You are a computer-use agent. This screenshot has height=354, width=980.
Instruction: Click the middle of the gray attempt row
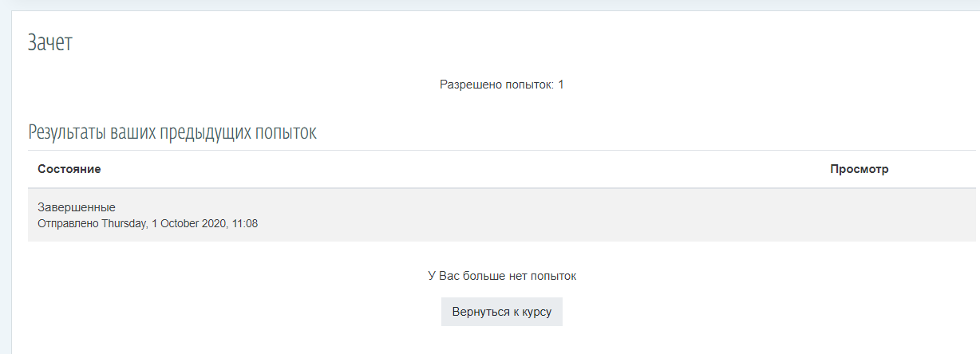[x=501, y=215]
